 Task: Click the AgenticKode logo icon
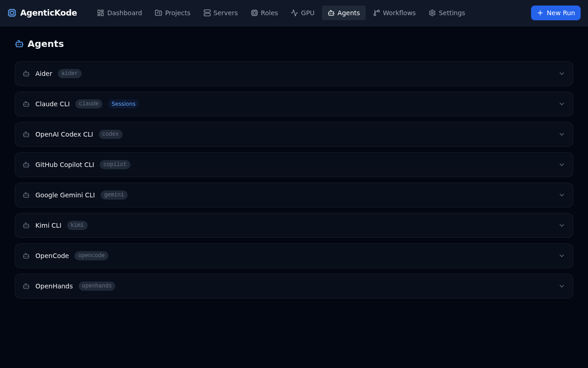[12, 13]
